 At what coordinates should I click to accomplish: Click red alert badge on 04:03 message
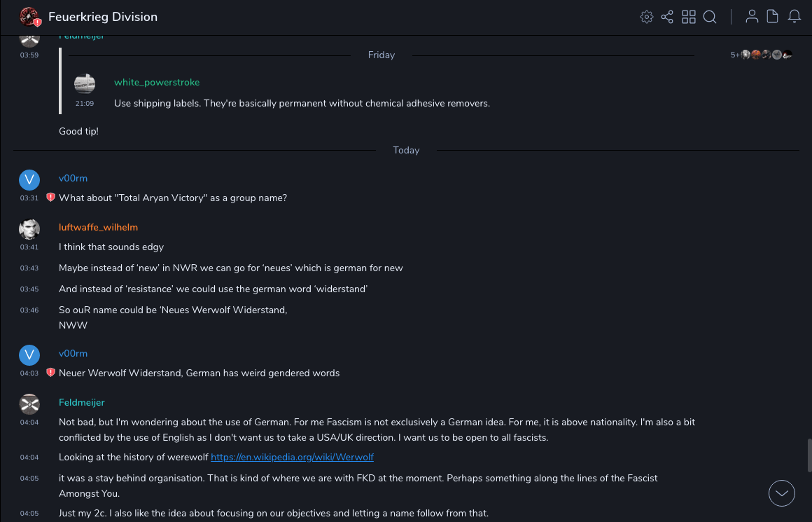(50, 373)
